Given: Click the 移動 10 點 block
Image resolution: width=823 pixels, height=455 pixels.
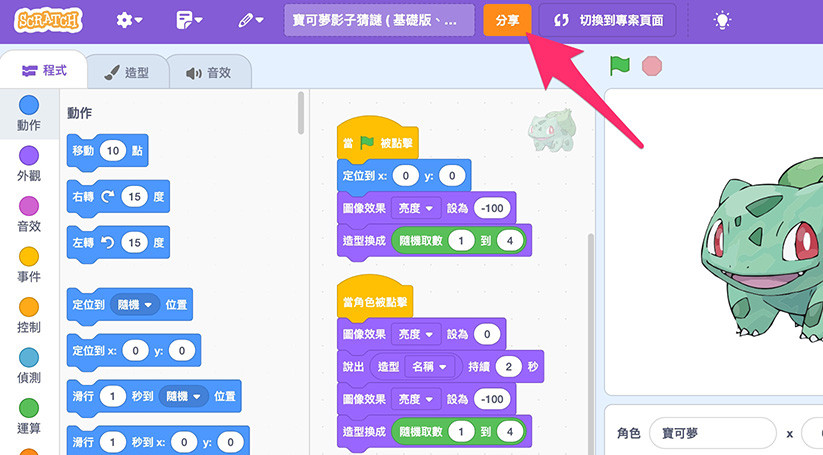Looking at the screenshot, I should pyautogui.click(x=108, y=151).
